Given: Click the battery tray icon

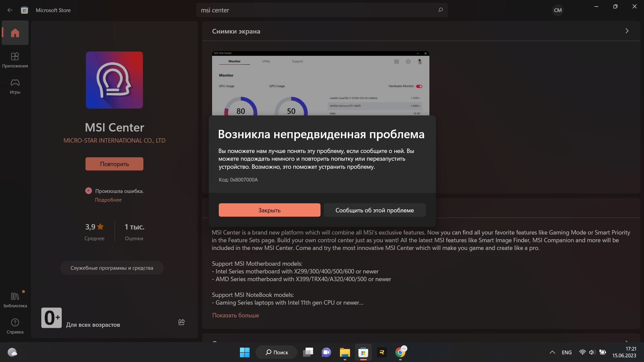Looking at the screenshot, I should point(603,352).
